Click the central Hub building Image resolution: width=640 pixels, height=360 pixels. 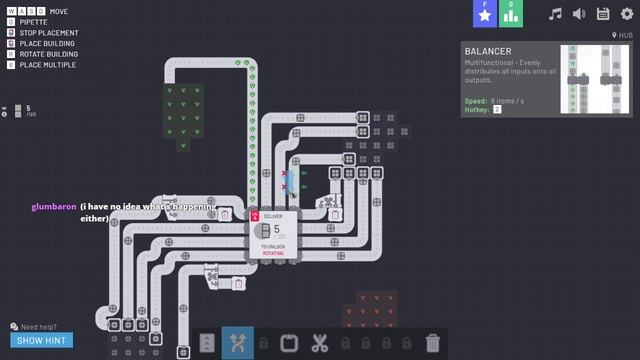click(273, 234)
